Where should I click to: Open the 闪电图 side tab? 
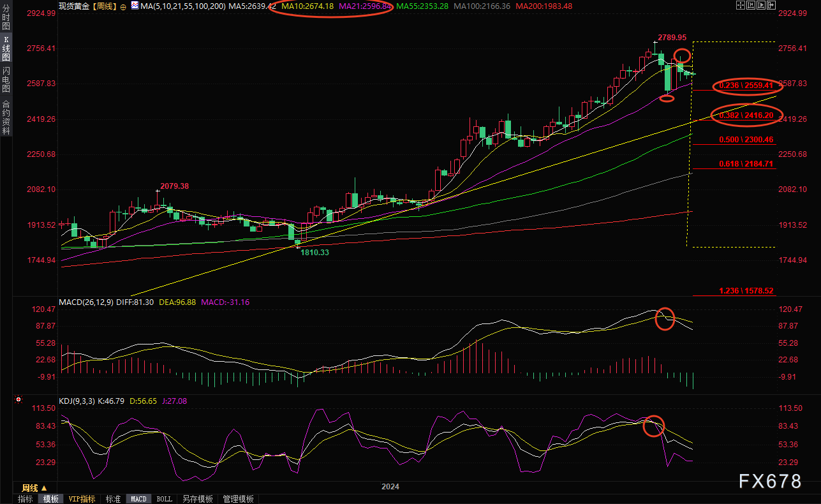pyautogui.click(x=6, y=80)
